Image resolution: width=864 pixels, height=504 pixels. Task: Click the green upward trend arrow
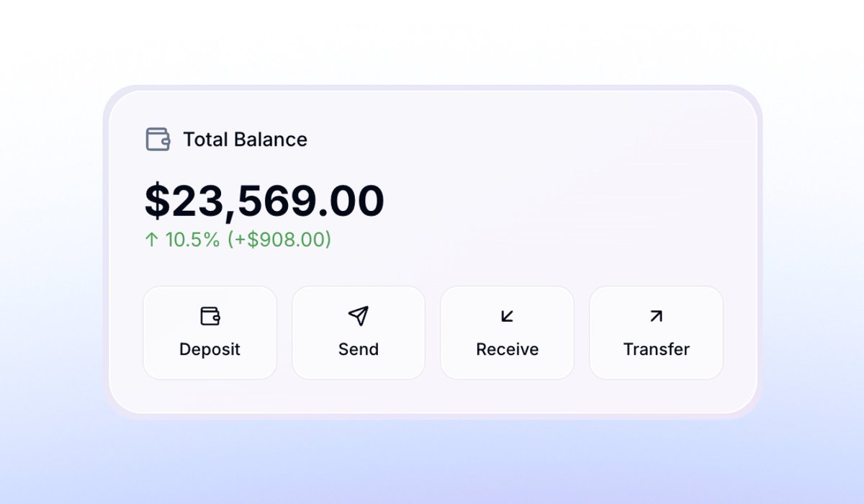click(151, 240)
